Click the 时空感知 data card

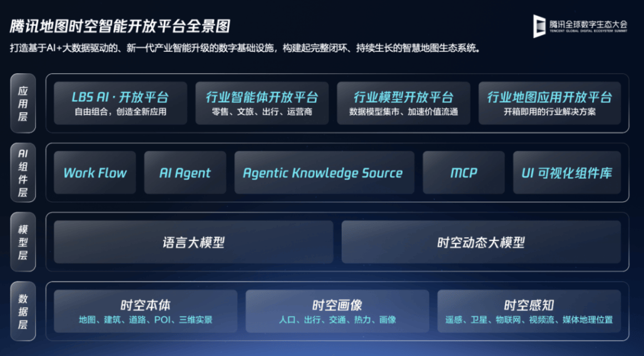pos(529,311)
